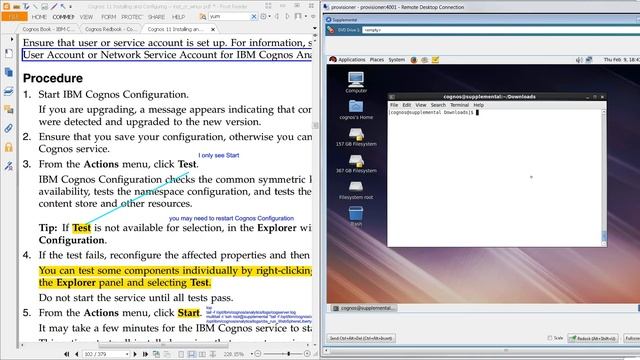Open the Security lock panel in the sidebar
This screenshot has height=360, width=640.
[9, 147]
